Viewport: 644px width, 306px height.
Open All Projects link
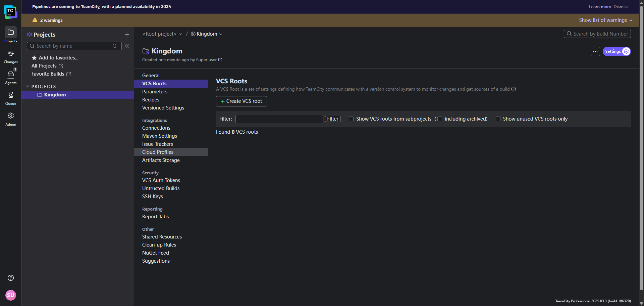click(x=44, y=66)
